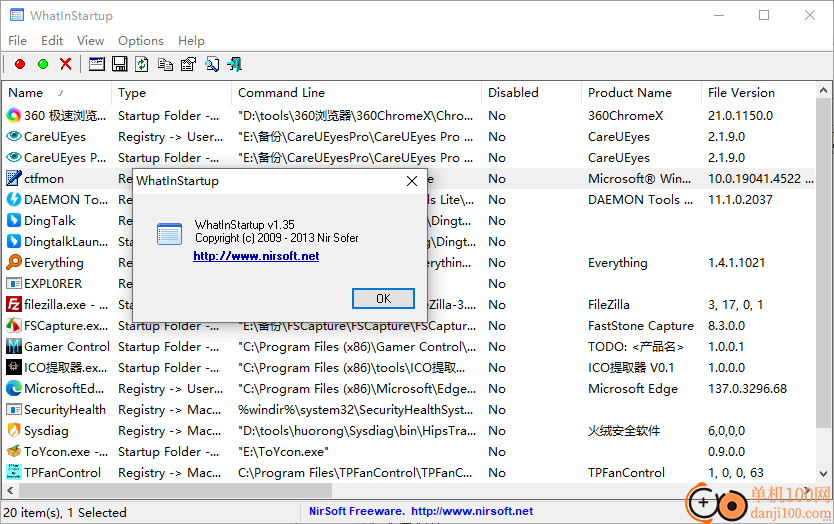Click the vertical scrollbar up arrow

coord(823,91)
